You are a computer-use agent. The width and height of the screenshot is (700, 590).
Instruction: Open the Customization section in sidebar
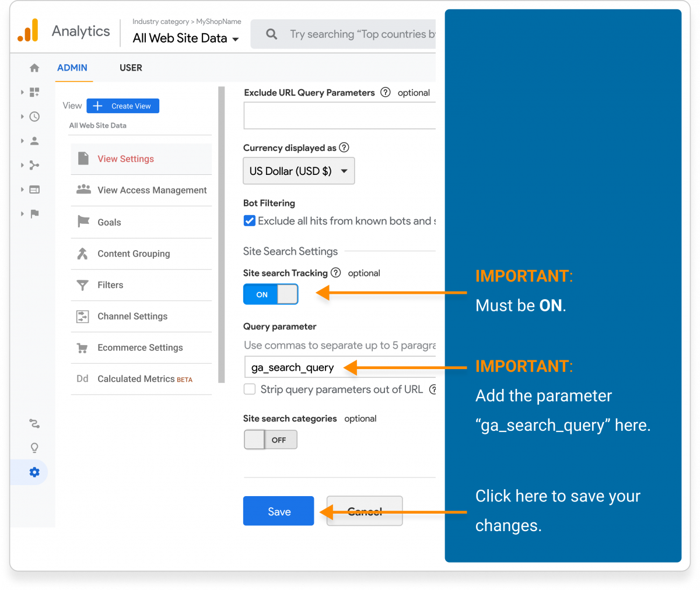pos(34,92)
